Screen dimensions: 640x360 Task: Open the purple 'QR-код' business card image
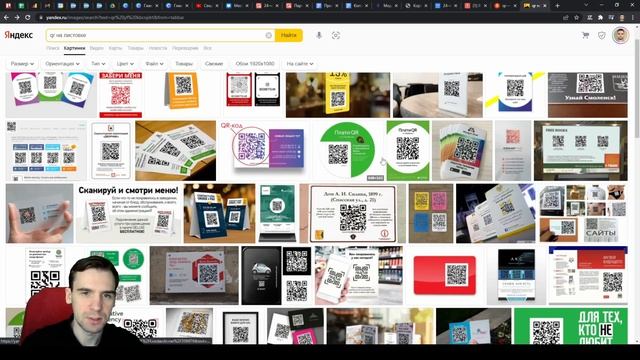[264, 151]
